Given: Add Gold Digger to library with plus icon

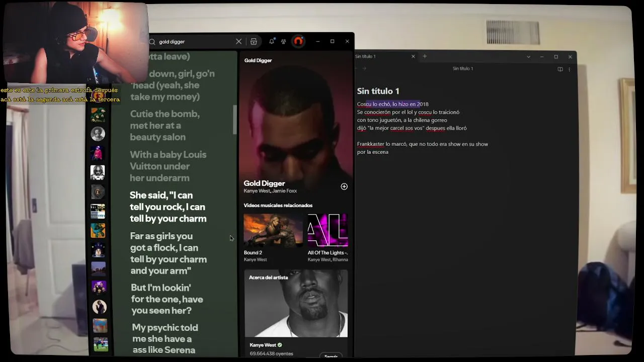Looking at the screenshot, I should click(344, 187).
